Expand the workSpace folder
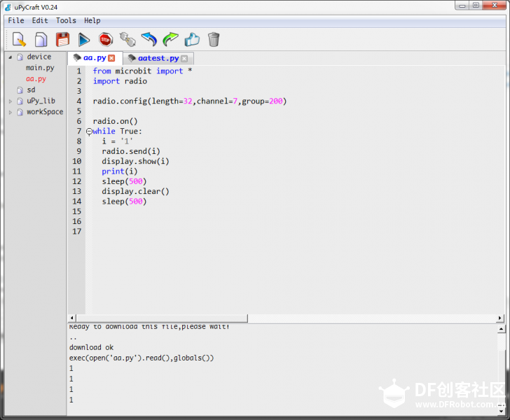 (x=11, y=113)
